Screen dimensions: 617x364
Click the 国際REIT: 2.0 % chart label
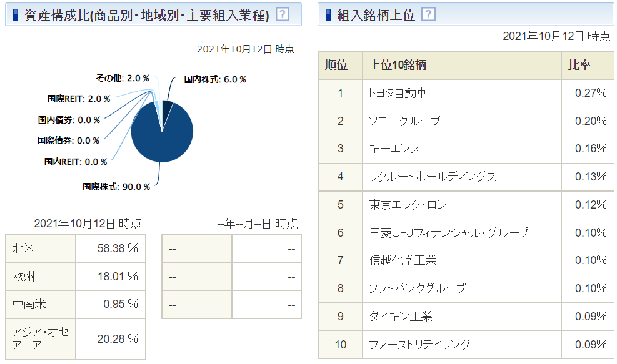[x=79, y=99]
